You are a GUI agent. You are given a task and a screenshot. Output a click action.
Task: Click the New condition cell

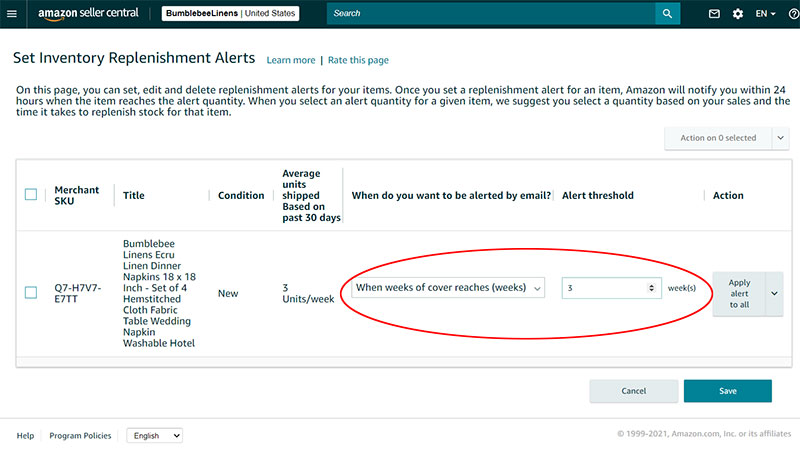coord(228,293)
